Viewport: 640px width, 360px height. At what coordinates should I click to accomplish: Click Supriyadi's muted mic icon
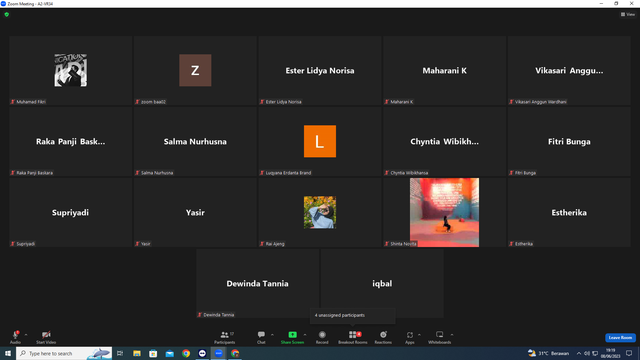(x=13, y=244)
